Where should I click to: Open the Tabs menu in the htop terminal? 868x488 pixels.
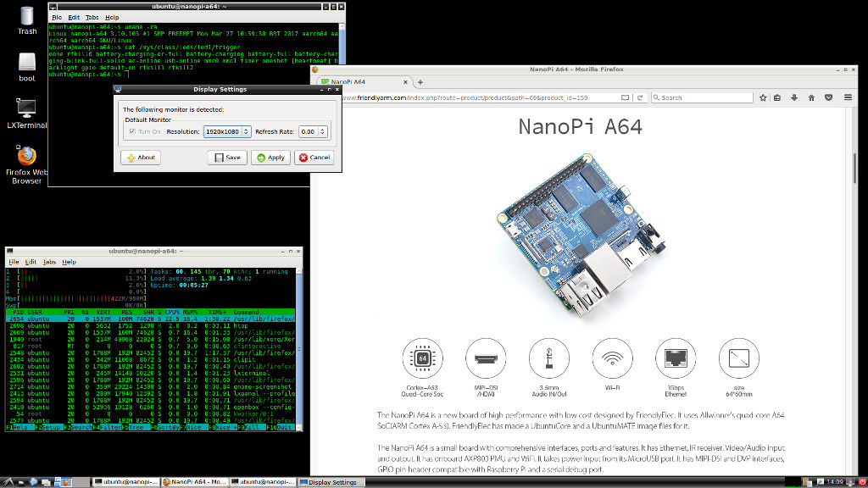coord(49,262)
